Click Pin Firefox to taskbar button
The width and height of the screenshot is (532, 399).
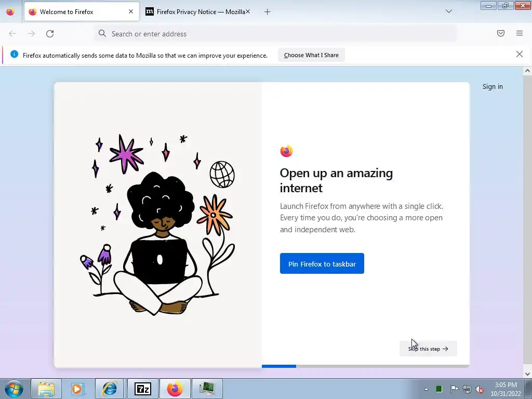point(322,263)
